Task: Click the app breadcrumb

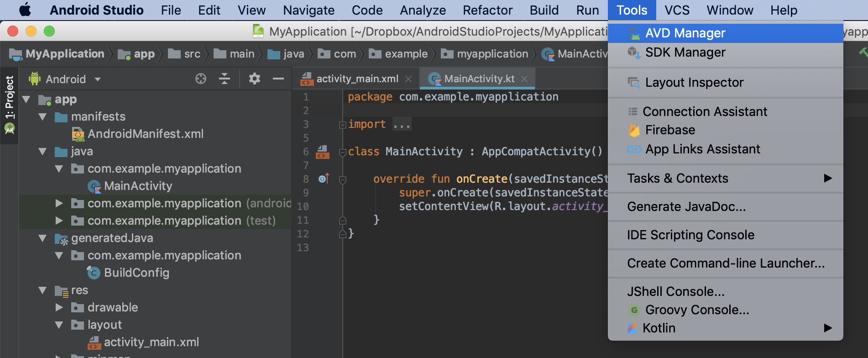Action: click(136, 54)
